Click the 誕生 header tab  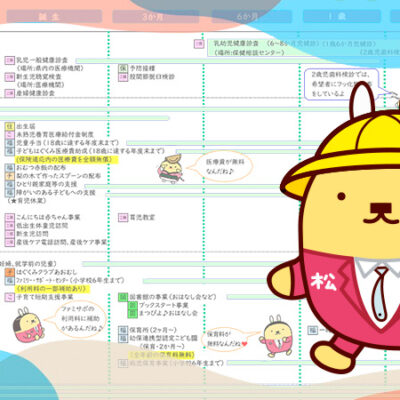click(54, 16)
